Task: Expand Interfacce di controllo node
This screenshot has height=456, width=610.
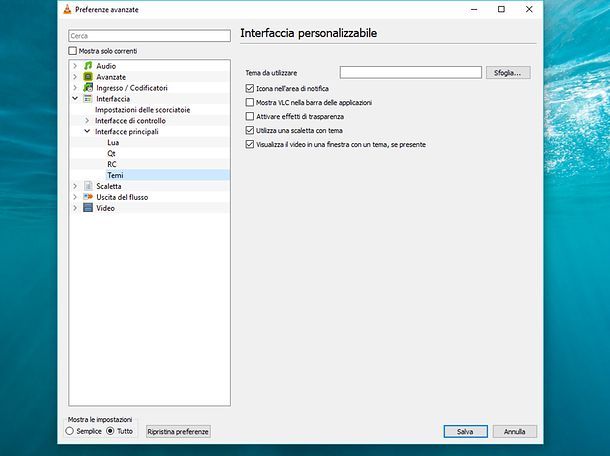Action: [x=87, y=121]
